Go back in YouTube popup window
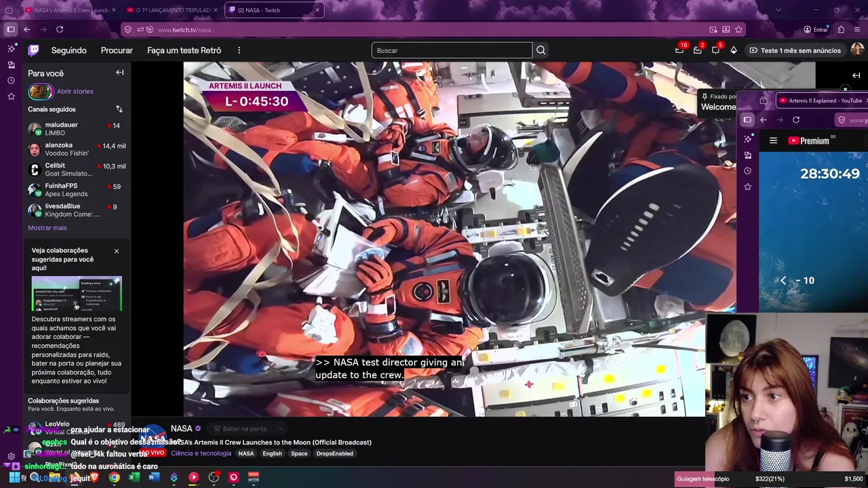Image resolution: width=868 pixels, height=488 pixels. coord(764,120)
